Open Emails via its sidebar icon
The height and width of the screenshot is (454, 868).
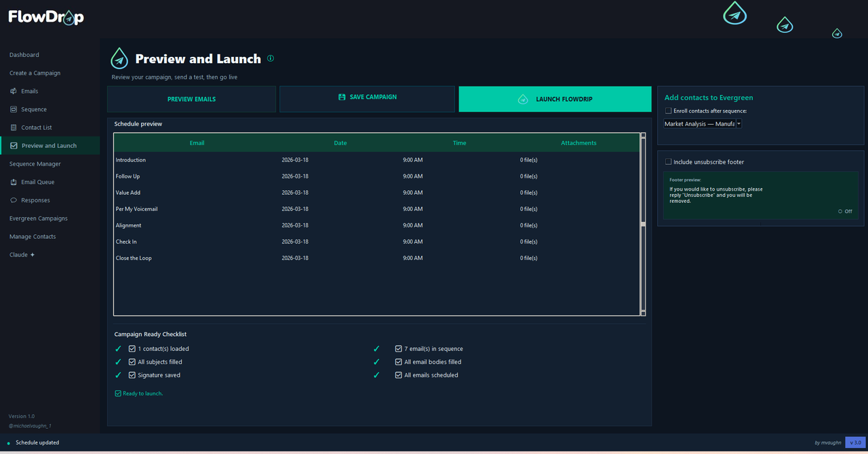[x=14, y=91]
